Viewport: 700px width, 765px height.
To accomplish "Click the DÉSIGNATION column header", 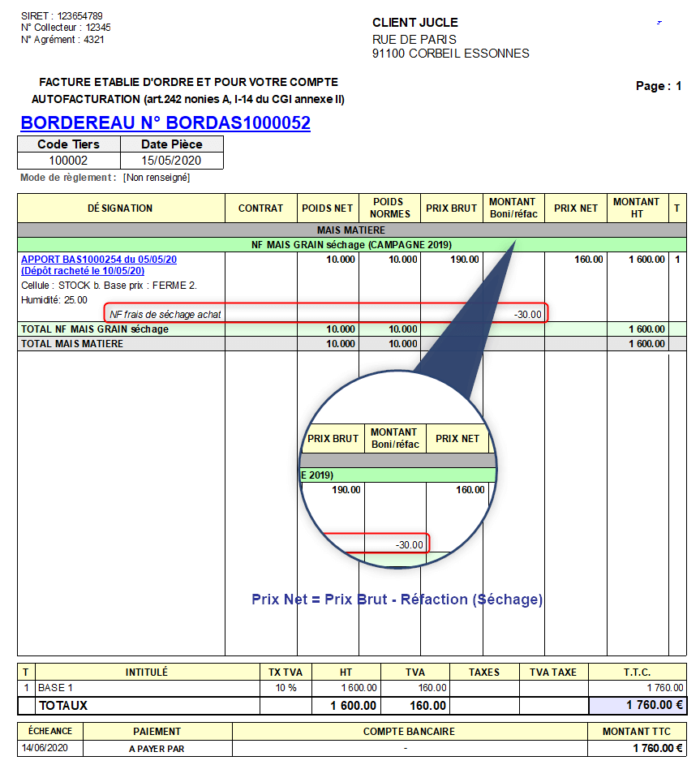I will [x=120, y=208].
